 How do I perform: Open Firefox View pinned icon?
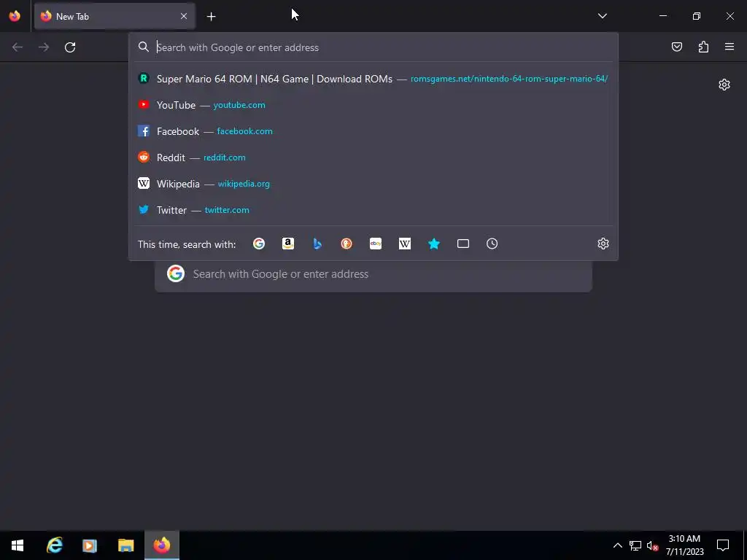point(15,16)
